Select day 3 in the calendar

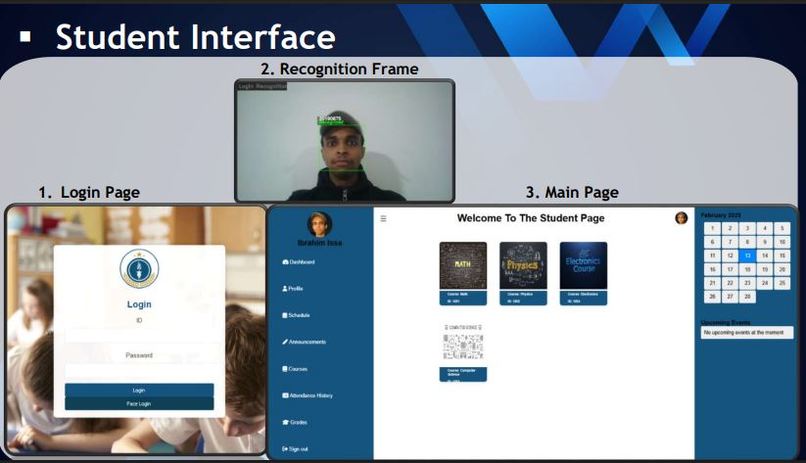point(747,229)
